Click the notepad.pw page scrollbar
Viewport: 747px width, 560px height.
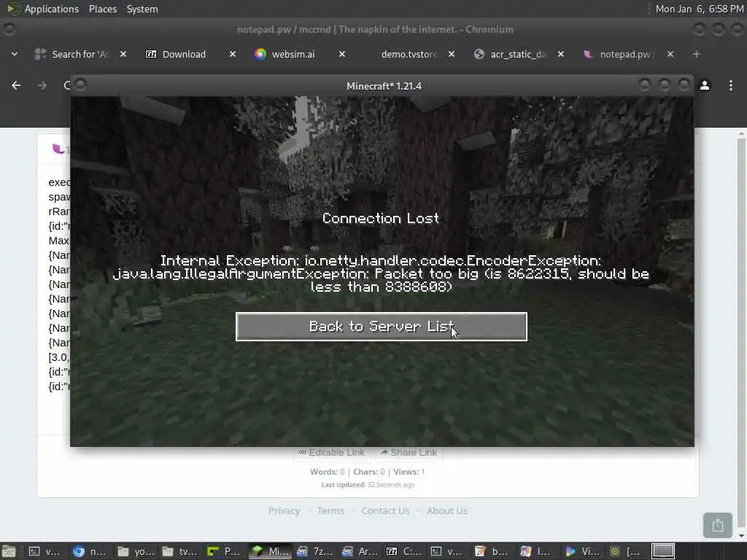point(741,333)
